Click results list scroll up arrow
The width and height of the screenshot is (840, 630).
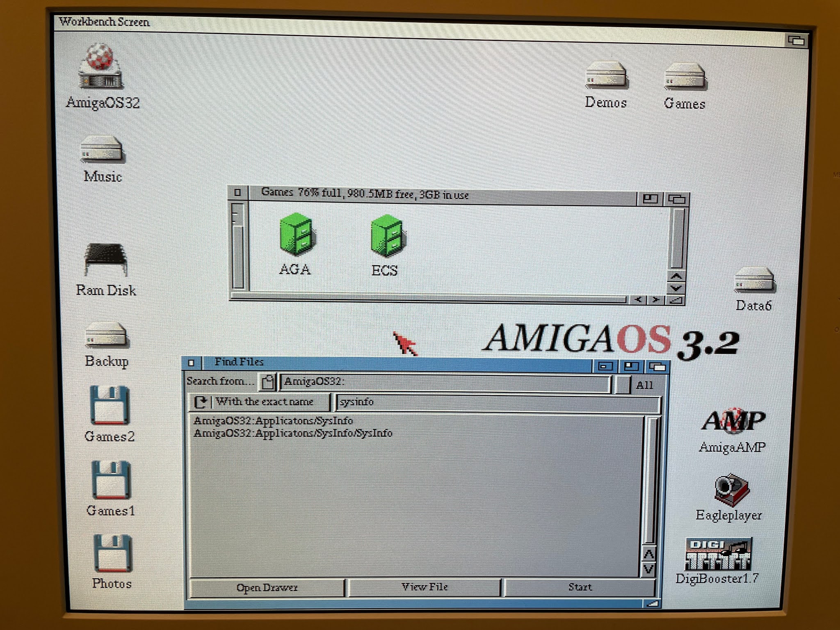coord(649,555)
